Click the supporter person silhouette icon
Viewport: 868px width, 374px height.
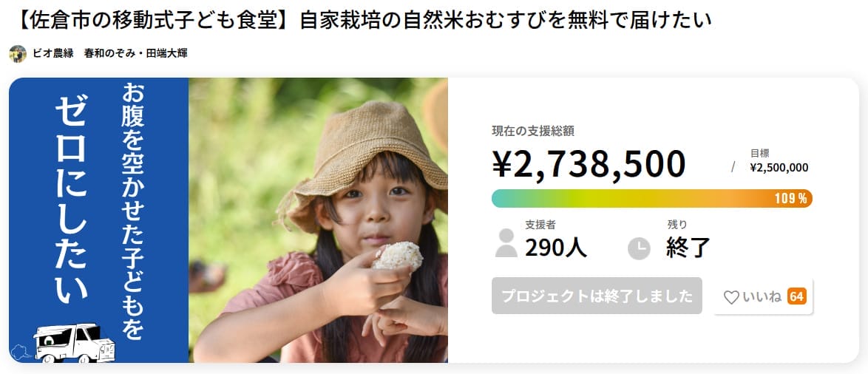click(506, 242)
